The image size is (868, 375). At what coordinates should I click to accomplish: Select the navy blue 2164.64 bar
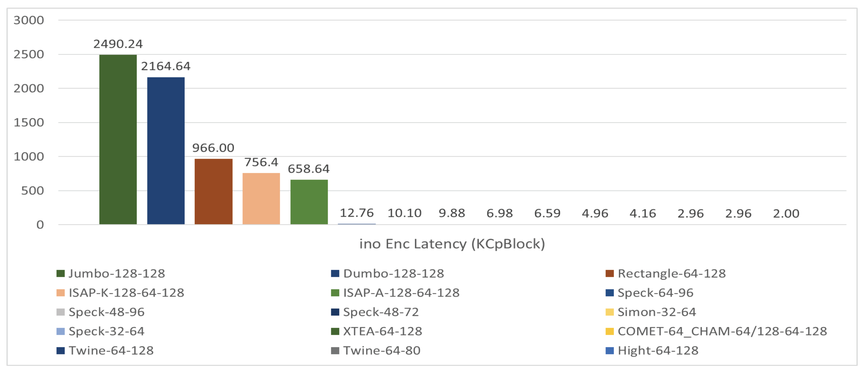click(x=166, y=150)
